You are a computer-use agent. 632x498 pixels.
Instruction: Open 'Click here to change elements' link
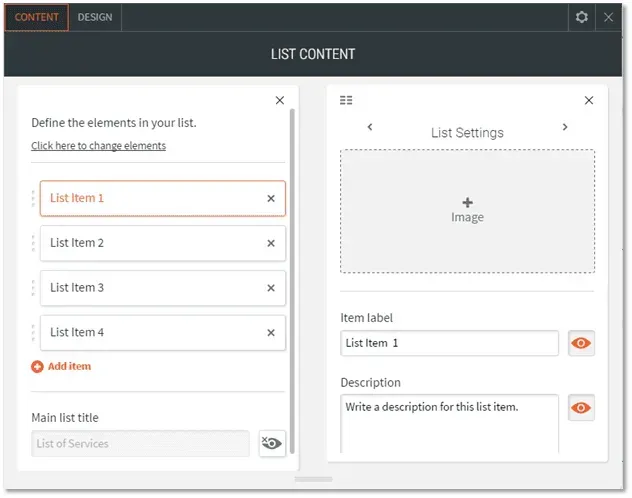[98, 145]
